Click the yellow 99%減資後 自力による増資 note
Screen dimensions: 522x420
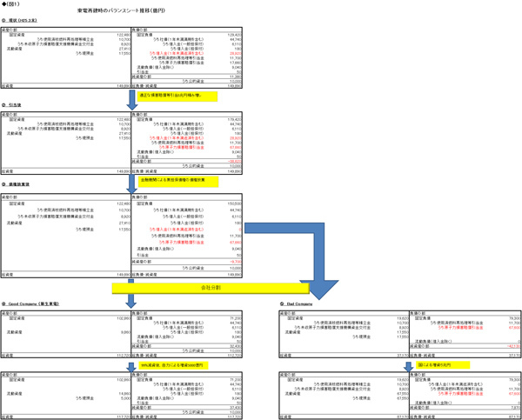[173, 365]
